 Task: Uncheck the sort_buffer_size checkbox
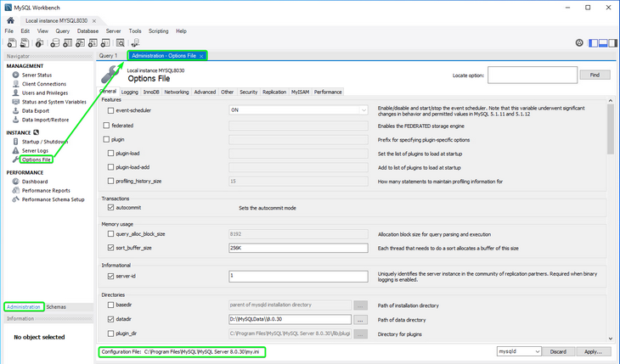click(x=110, y=248)
